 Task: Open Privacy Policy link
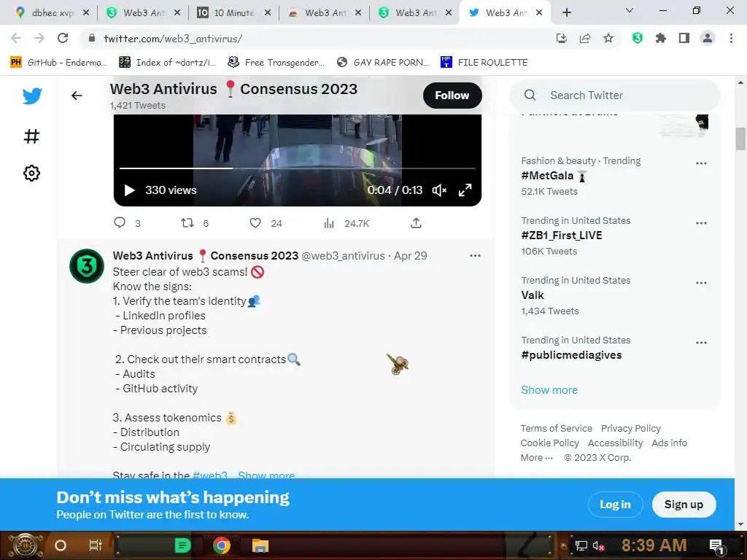tap(631, 429)
